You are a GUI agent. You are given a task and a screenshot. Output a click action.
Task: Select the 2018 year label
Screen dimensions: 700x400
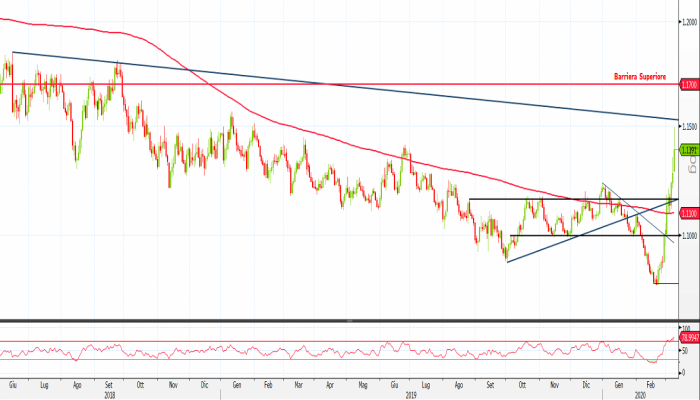(110, 395)
